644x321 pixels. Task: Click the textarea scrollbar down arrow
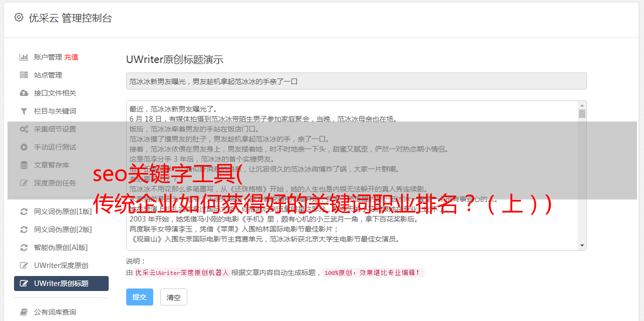pos(582,245)
